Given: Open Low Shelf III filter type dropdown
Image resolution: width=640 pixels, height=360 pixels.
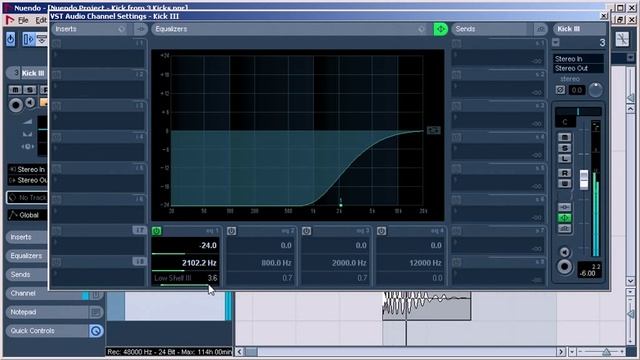Looking at the screenshot, I should coord(173,278).
